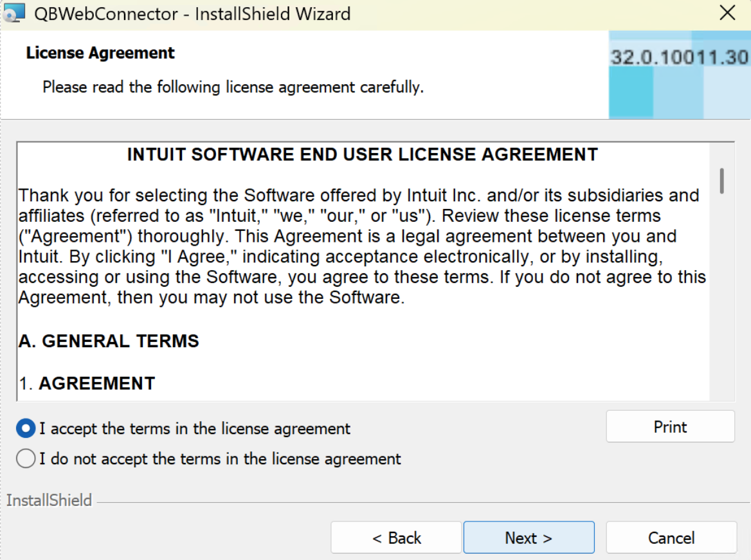Click the version number 32.0.10011.30
The width and height of the screenshot is (751, 560).
coord(679,57)
